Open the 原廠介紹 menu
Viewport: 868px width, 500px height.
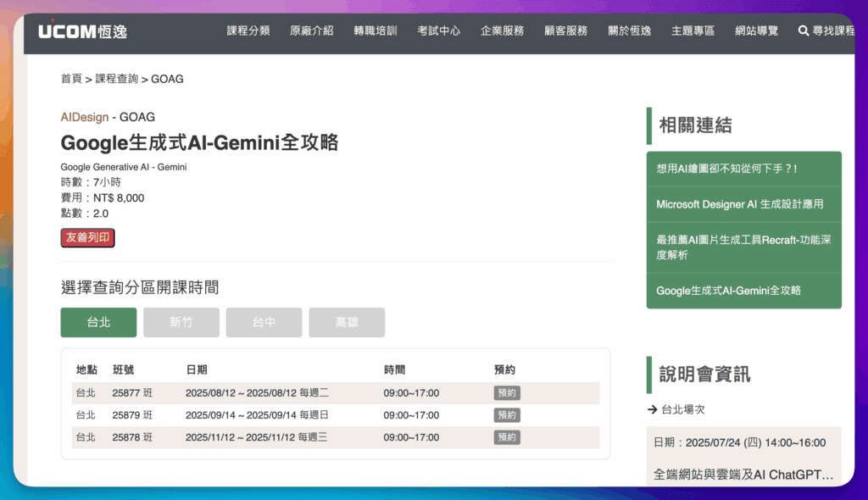pos(312,31)
